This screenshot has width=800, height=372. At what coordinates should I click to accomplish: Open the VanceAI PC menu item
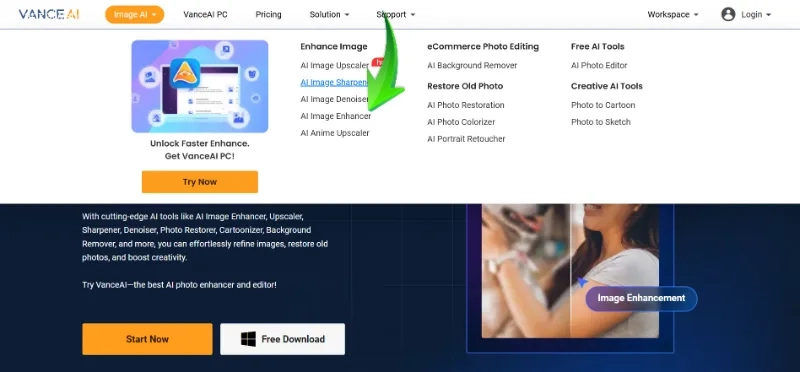206,14
